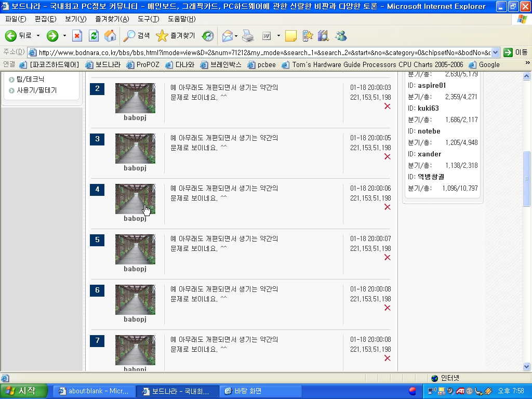Open user ID kuki63 in ranking panel

pyautogui.click(x=428, y=108)
